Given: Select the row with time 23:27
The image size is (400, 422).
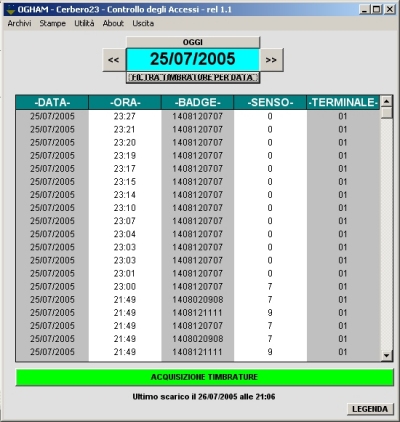Looking at the screenshot, I should (198, 116).
